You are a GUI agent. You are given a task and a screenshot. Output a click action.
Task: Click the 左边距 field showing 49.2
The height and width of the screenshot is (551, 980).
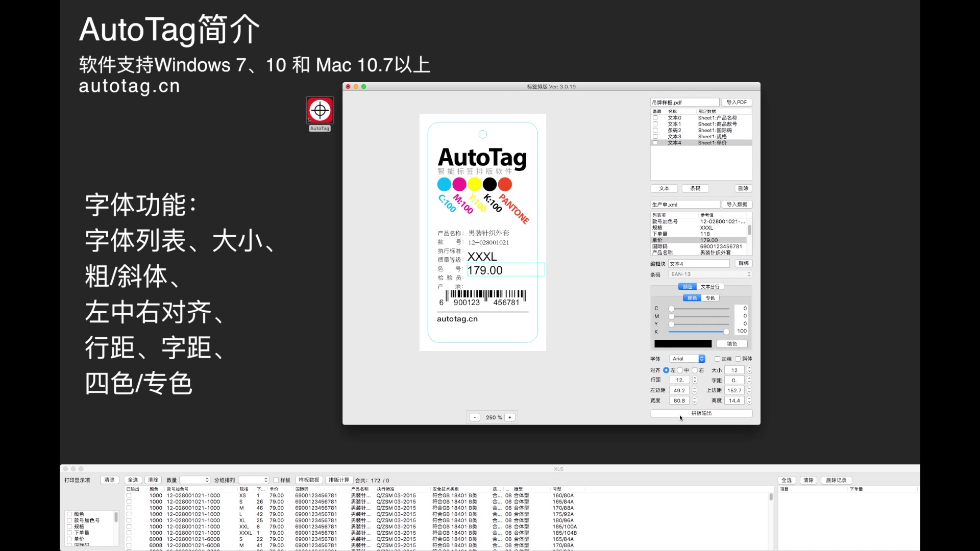click(679, 390)
